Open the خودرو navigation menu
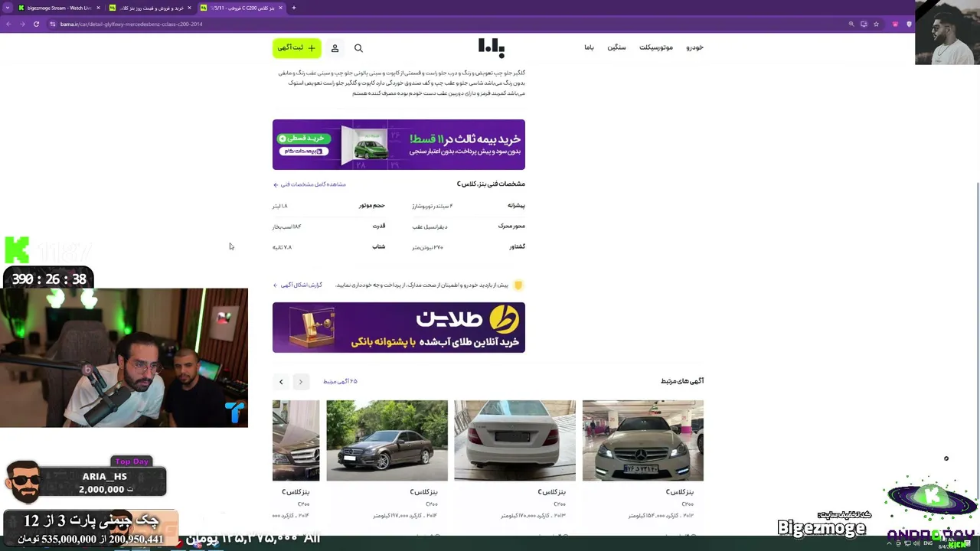This screenshot has width=980, height=551. click(x=694, y=47)
